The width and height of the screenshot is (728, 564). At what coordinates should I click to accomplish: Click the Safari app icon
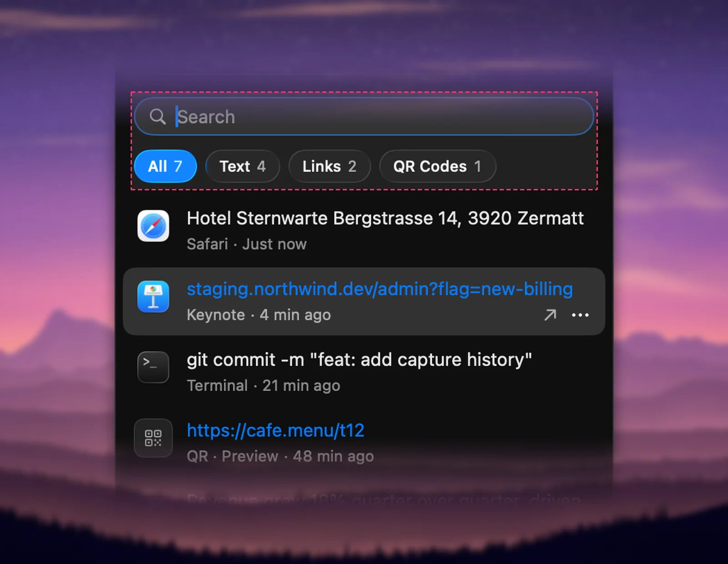tap(153, 226)
